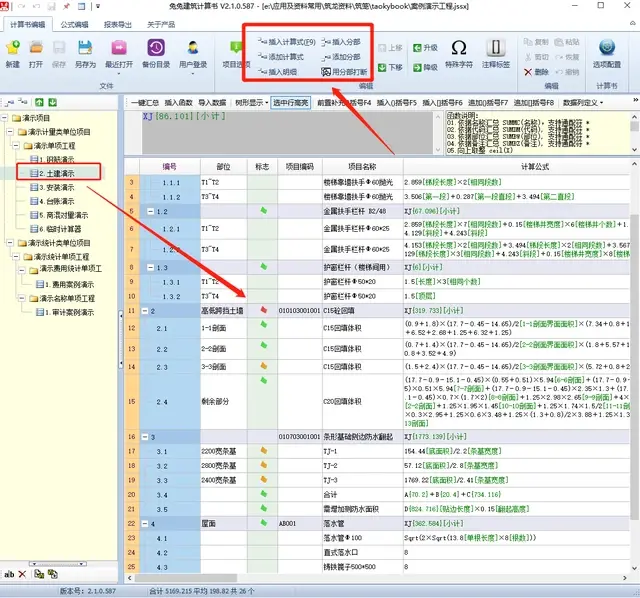This screenshot has height=598, width=640.
Task: Switch to the 公式编辑 tab
Action: (x=74, y=23)
